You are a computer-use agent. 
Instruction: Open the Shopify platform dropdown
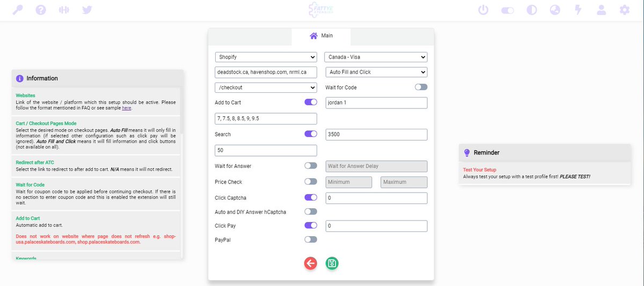pyautogui.click(x=266, y=57)
